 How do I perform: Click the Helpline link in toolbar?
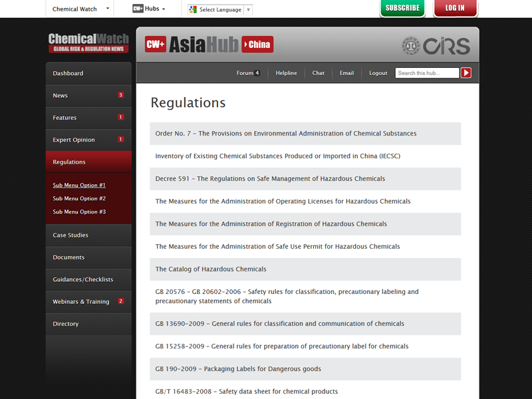(x=286, y=73)
